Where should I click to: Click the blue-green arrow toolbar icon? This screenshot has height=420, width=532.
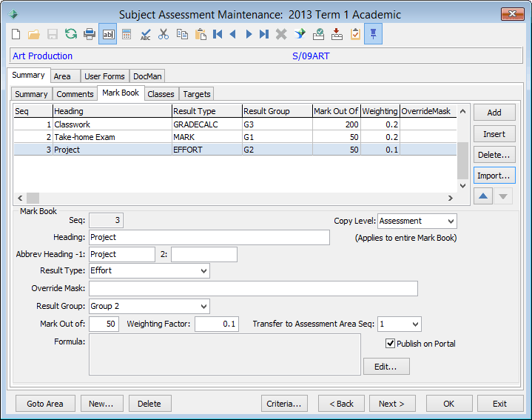[300, 34]
